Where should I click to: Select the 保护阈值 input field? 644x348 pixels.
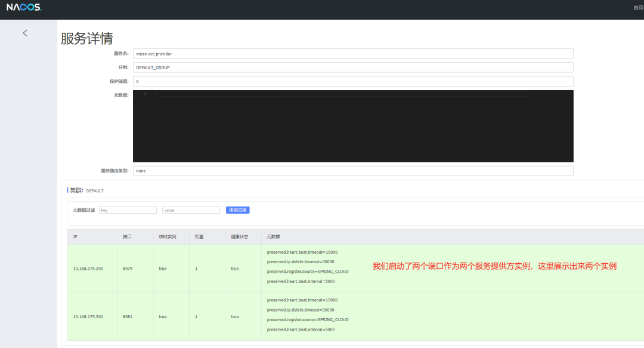(x=352, y=81)
